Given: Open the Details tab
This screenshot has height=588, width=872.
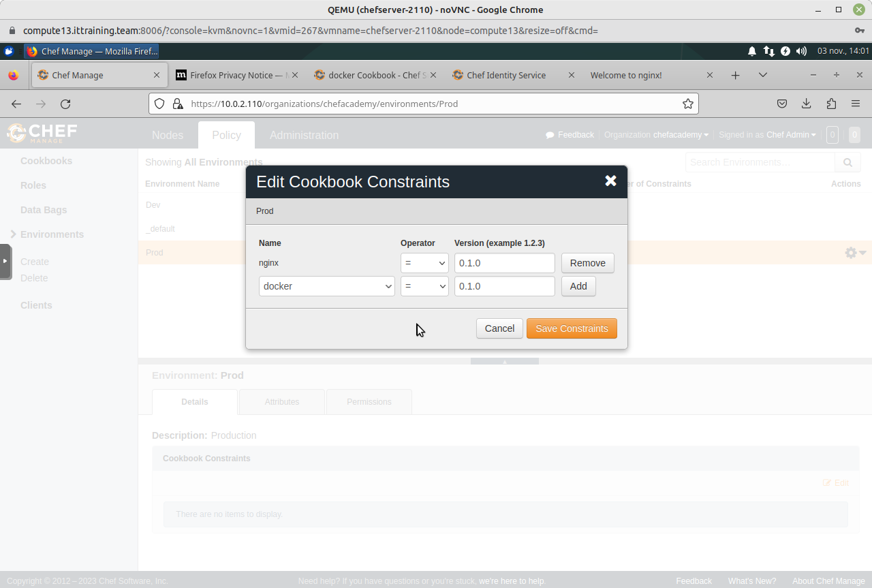Looking at the screenshot, I should (195, 402).
